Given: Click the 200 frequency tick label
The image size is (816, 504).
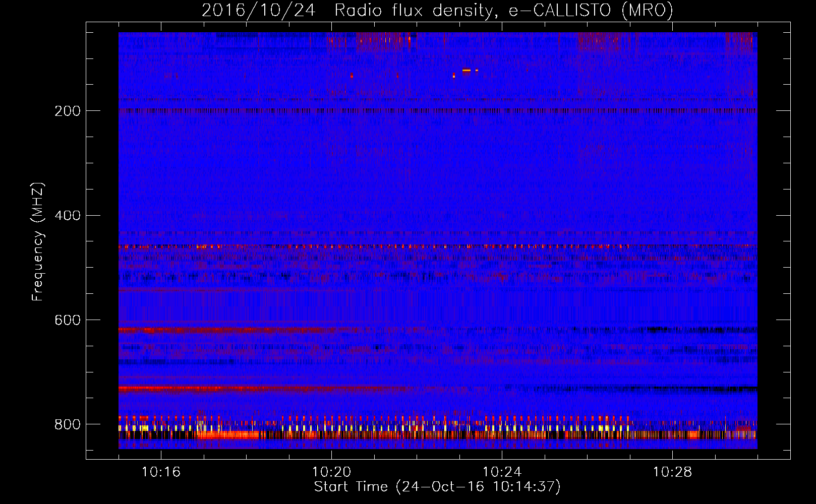Looking at the screenshot, I should (68, 111).
